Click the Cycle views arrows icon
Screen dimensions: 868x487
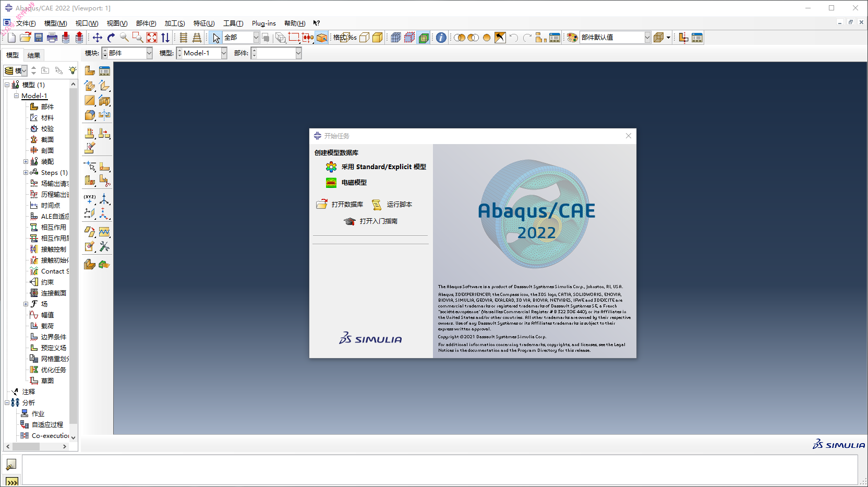[165, 38]
